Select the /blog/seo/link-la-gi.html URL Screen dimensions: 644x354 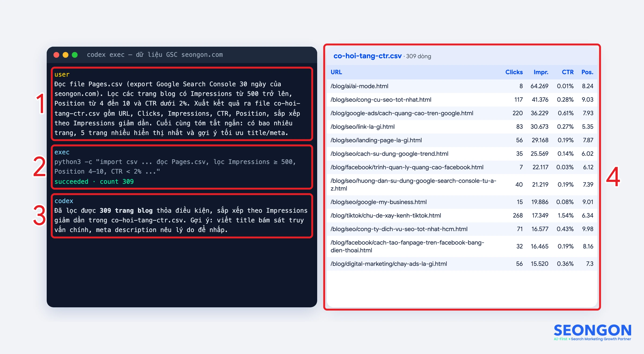[363, 127]
